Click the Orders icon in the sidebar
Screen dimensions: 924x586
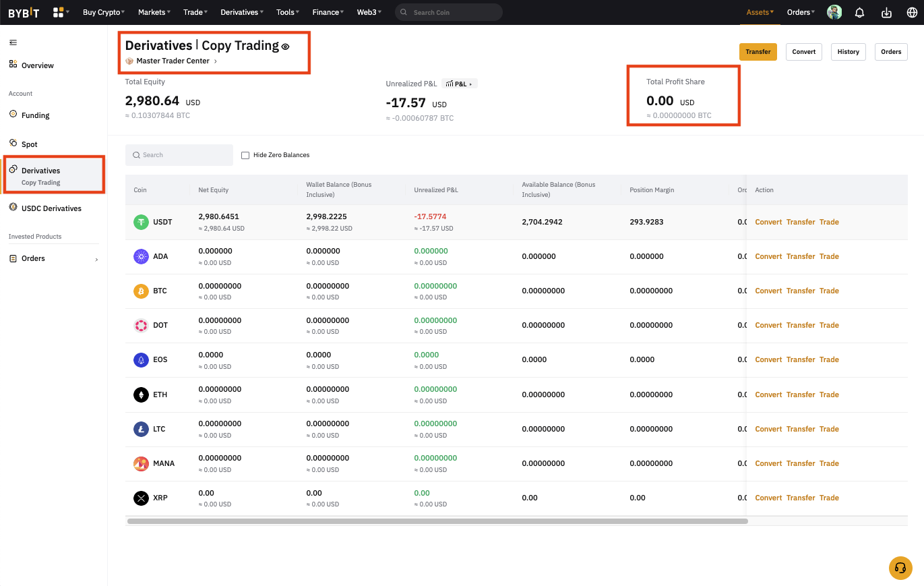click(x=13, y=258)
